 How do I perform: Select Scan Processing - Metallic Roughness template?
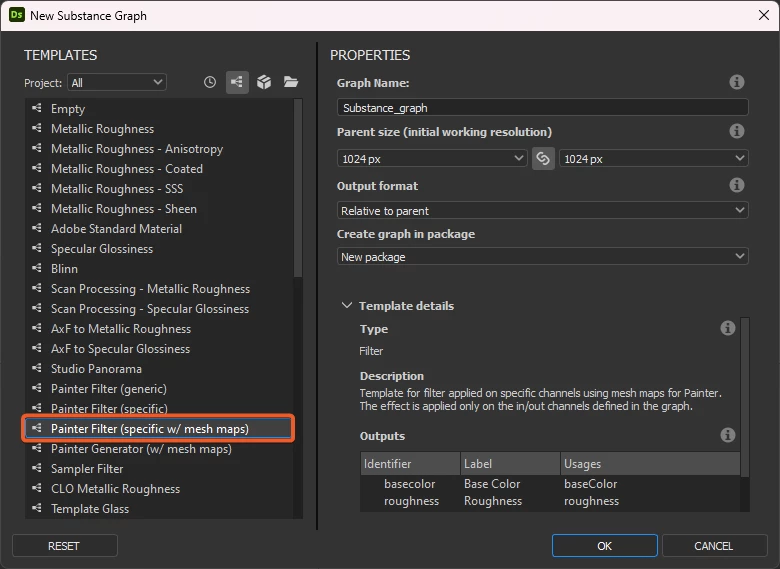[159, 288]
